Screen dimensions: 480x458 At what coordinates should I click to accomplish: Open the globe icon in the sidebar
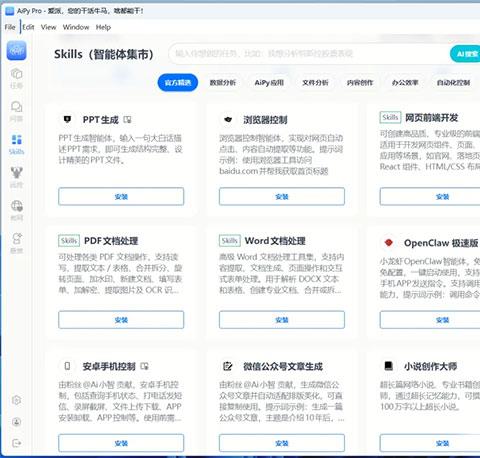tap(16, 206)
